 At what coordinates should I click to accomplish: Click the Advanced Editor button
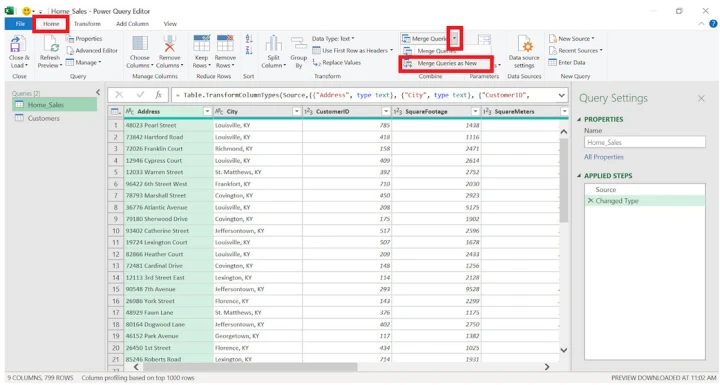(92, 51)
